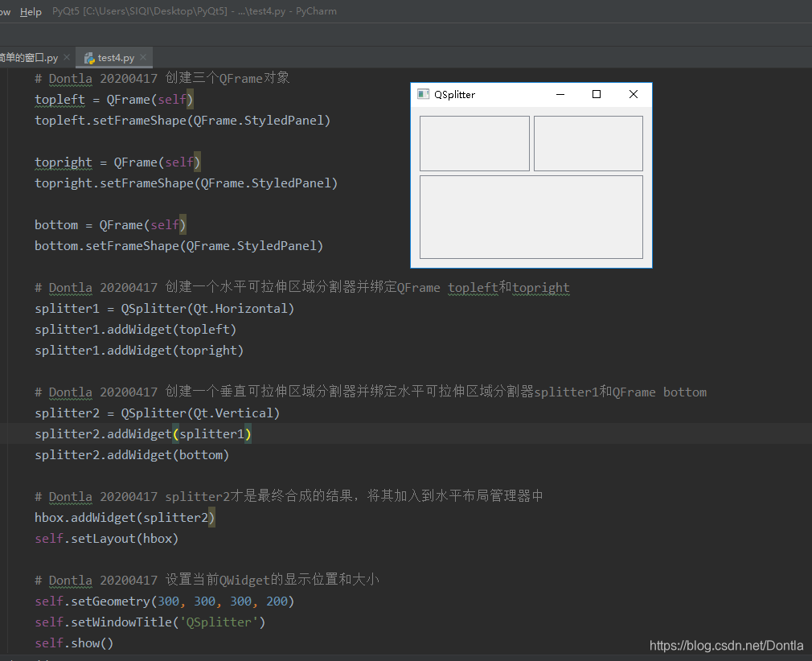Maximize the QSplitter window
The width and height of the screenshot is (812, 661).
597,94
